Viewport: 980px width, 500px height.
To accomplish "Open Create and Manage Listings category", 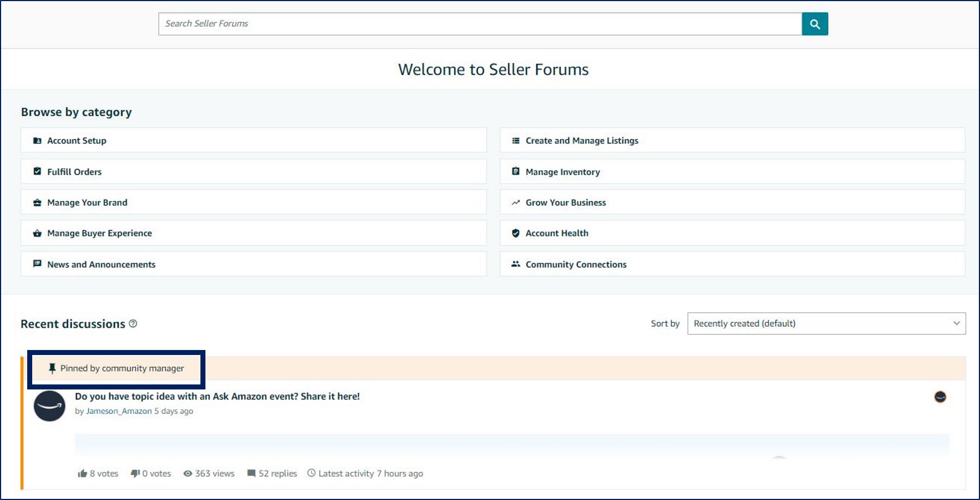I will pyautogui.click(x=732, y=141).
